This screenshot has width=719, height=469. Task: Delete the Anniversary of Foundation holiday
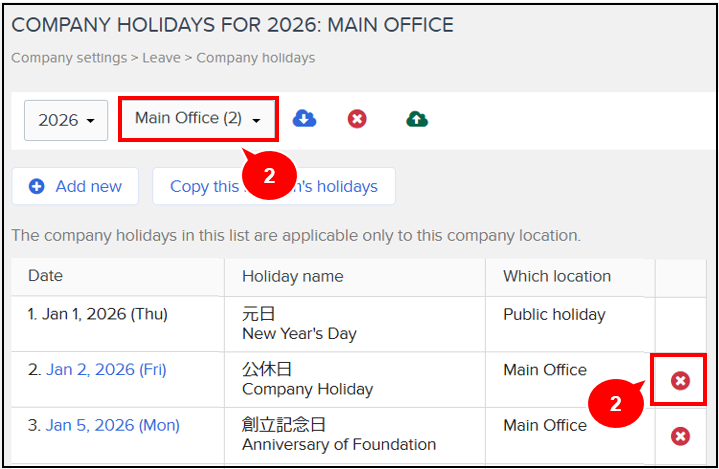point(680,436)
